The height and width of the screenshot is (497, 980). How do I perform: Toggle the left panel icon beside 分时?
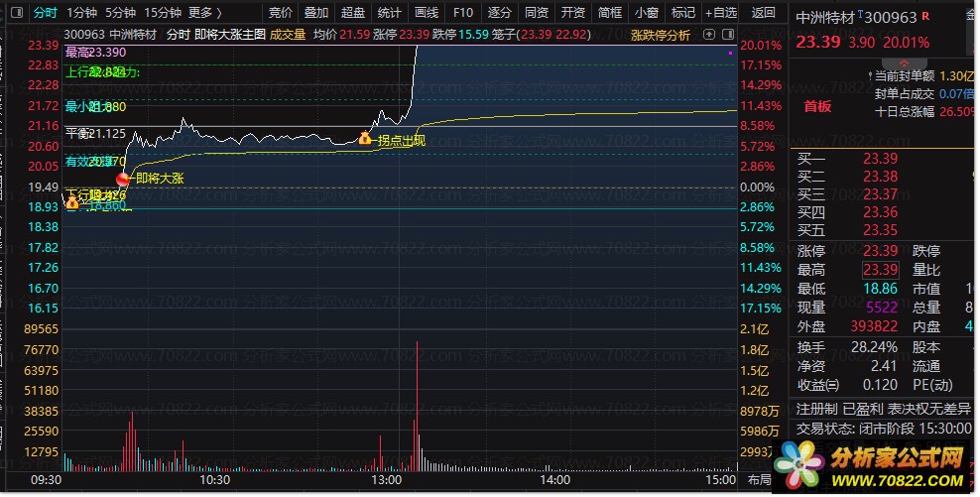(17, 12)
